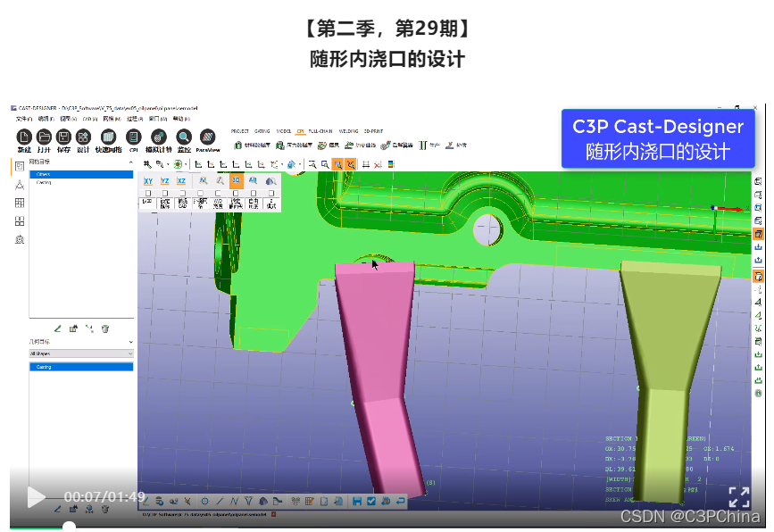Image resolution: width=774 pixels, height=532 pixels.
Task: Tick the fifth checkbox in the view options row
Action: 218,193
